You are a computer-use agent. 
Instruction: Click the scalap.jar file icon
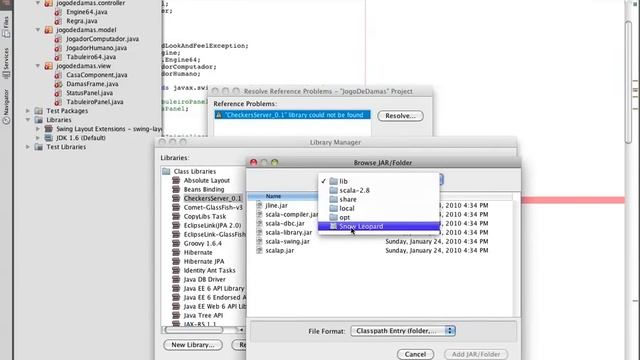[259, 250]
